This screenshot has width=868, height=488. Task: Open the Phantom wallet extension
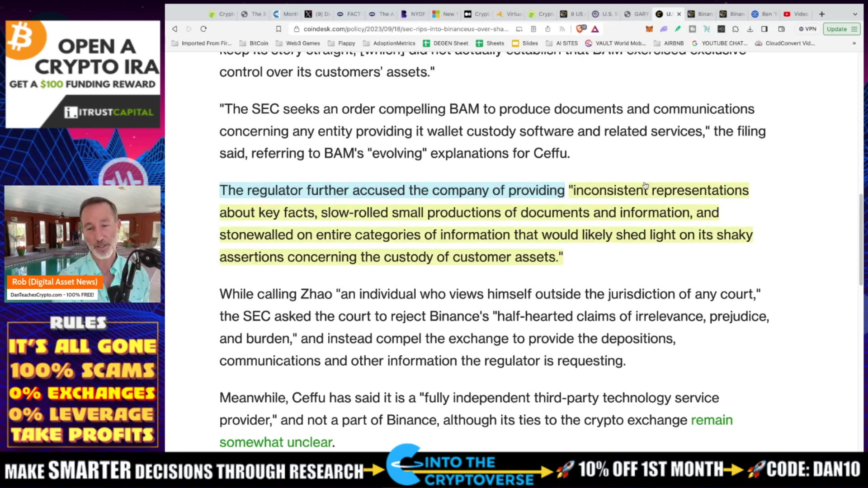(664, 29)
